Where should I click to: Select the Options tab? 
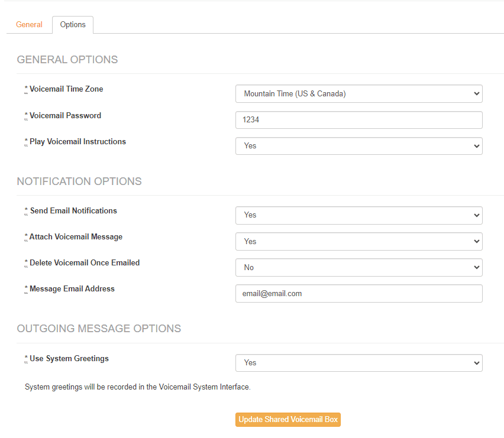(73, 25)
